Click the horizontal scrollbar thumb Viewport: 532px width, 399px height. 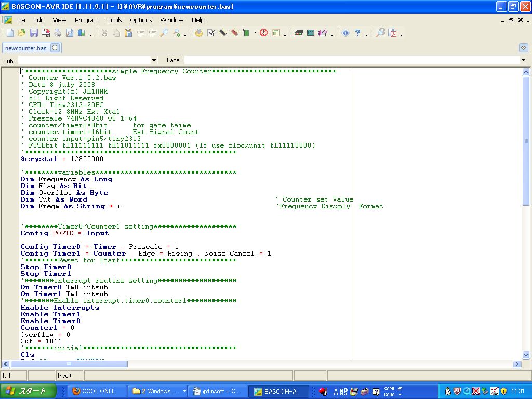coord(69,364)
